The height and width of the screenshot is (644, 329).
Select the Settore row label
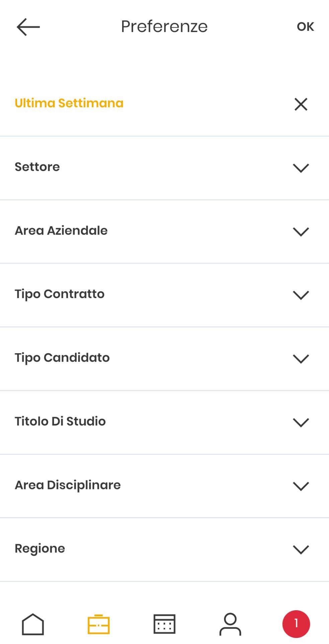(37, 167)
